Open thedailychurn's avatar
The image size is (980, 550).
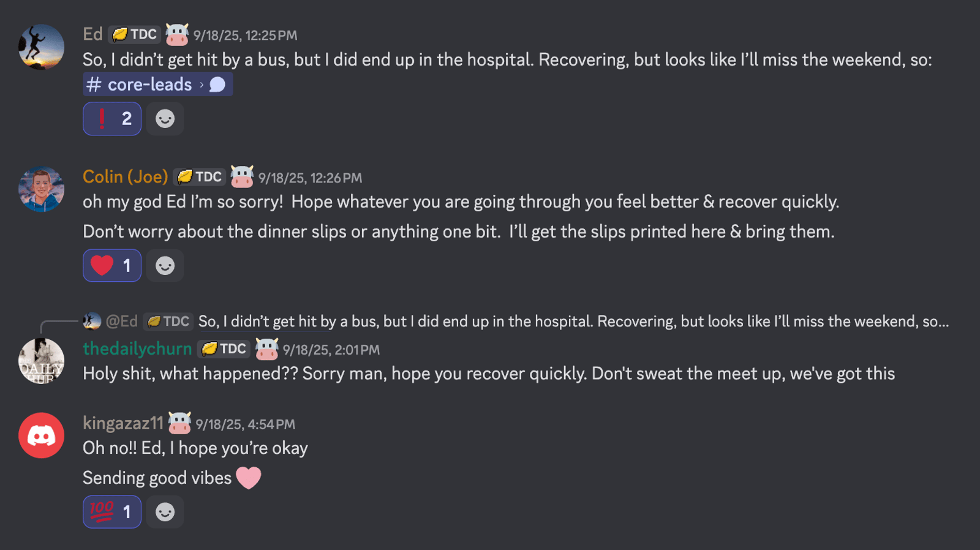click(41, 361)
